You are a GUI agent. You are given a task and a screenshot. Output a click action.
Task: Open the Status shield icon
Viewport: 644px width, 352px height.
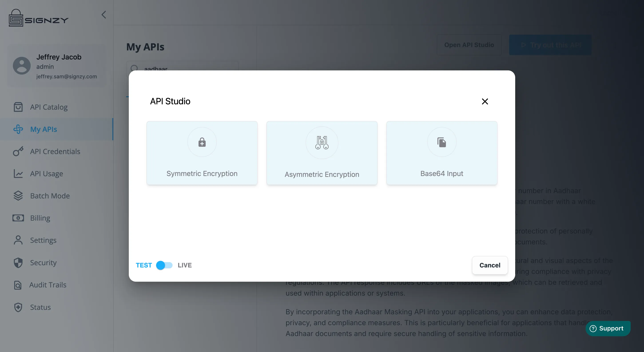18,307
